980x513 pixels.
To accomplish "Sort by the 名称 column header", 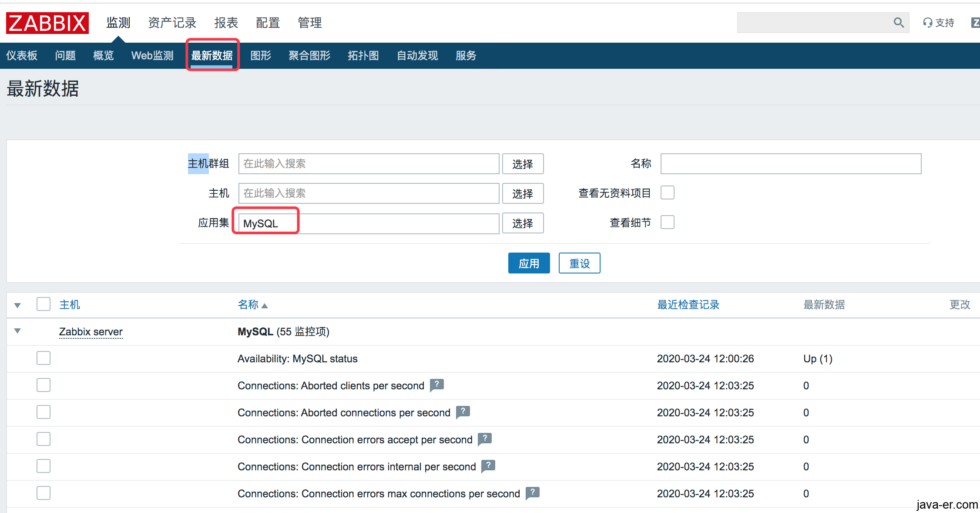I will [x=248, y=304].
